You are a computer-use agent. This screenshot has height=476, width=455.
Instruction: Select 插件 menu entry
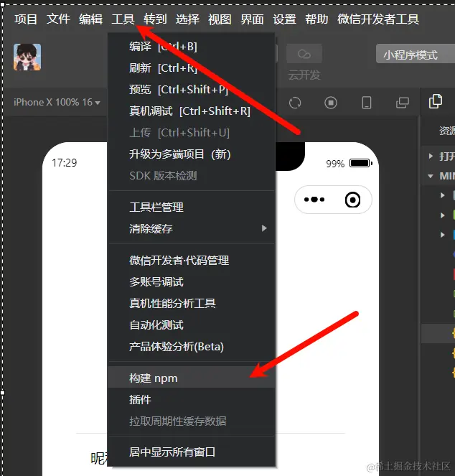point(191,400)
